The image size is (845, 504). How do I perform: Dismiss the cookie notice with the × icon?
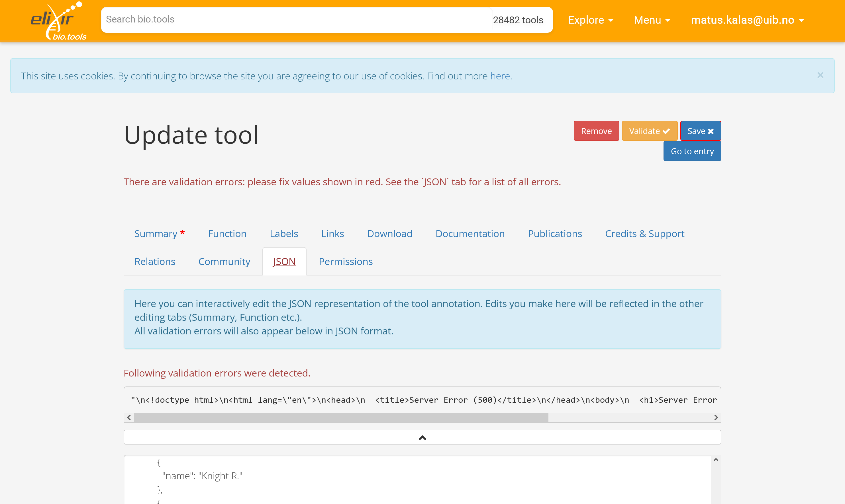[820, 75]
